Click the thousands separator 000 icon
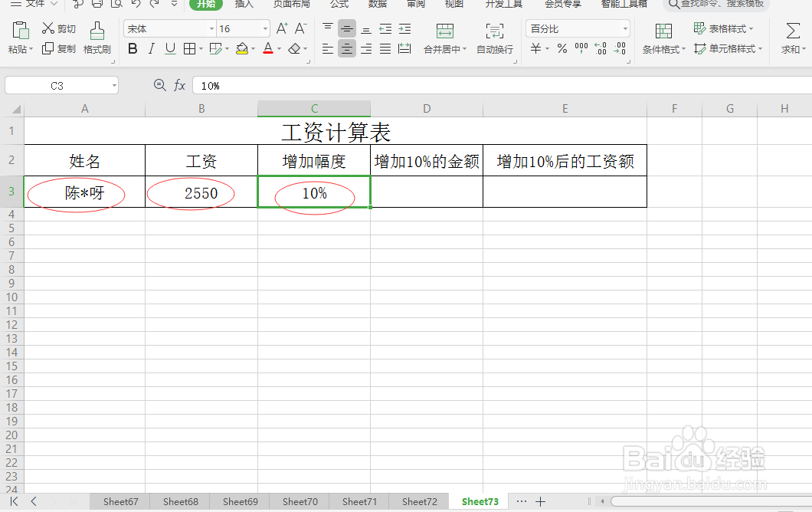 click(x=581, y=49)
